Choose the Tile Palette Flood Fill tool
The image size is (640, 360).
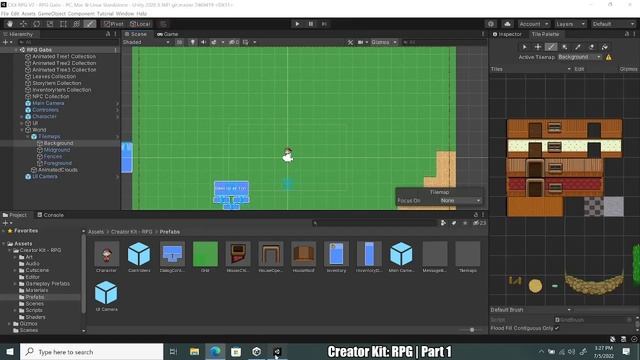pyautogui.click(x=604, y=47)
